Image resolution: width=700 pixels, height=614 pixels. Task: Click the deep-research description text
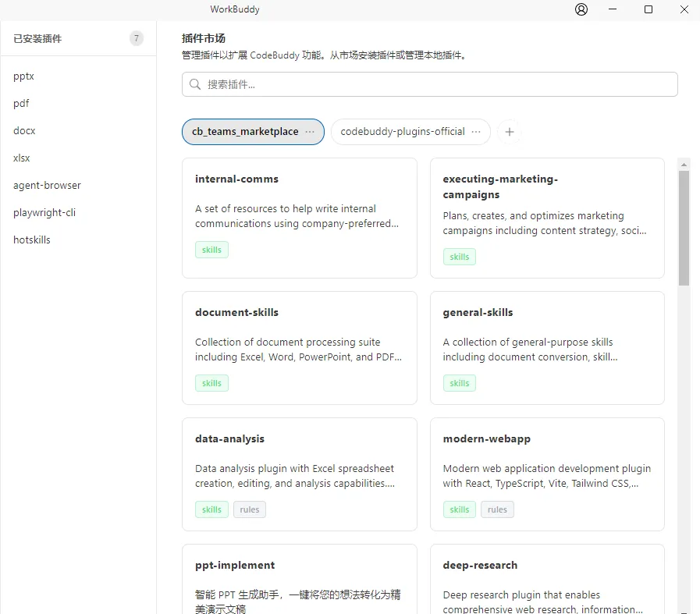pos(543,602)
